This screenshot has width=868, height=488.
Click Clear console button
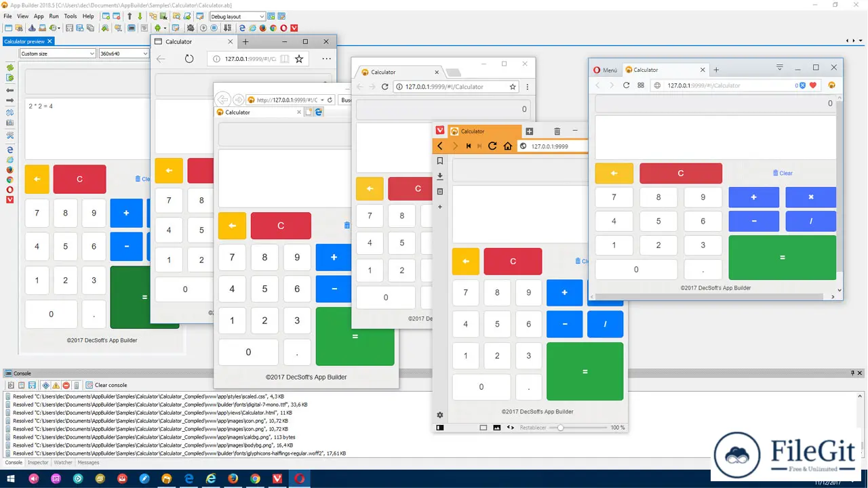point(106,385)
